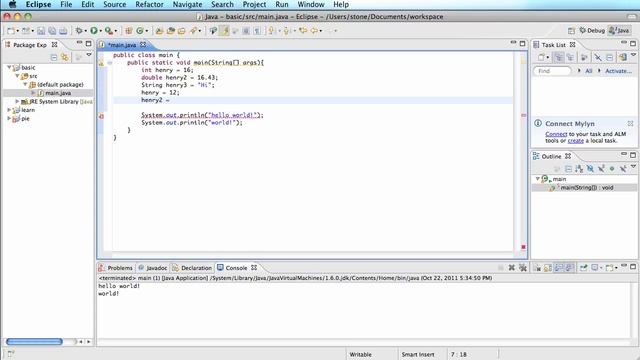Click Remove All Terminated Launches in Console
The width and height of the screenshot is (640, 360).
(523, 268)
